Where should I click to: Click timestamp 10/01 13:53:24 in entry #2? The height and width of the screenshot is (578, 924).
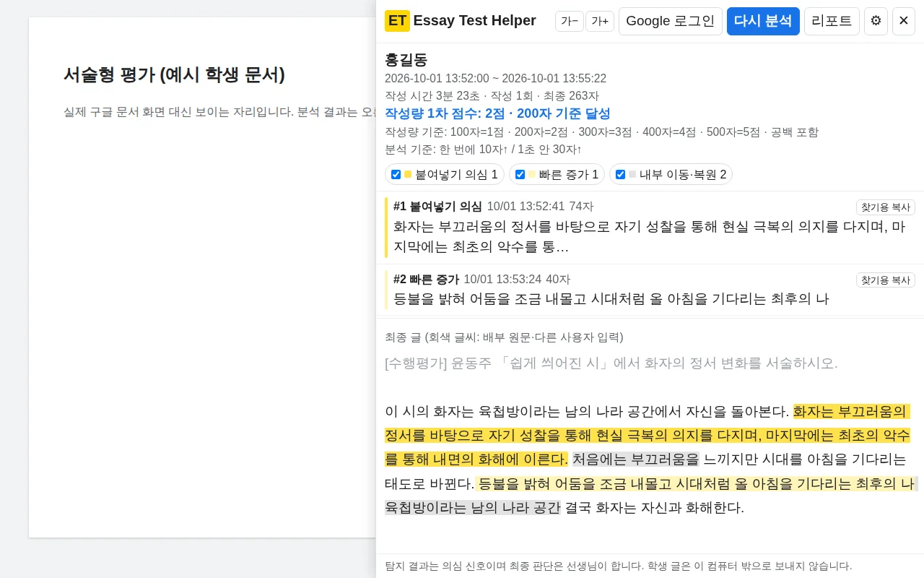coord(502,280)
